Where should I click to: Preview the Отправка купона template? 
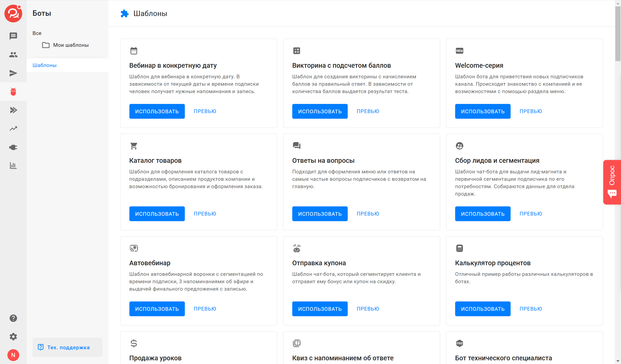[x=368, y=309]
